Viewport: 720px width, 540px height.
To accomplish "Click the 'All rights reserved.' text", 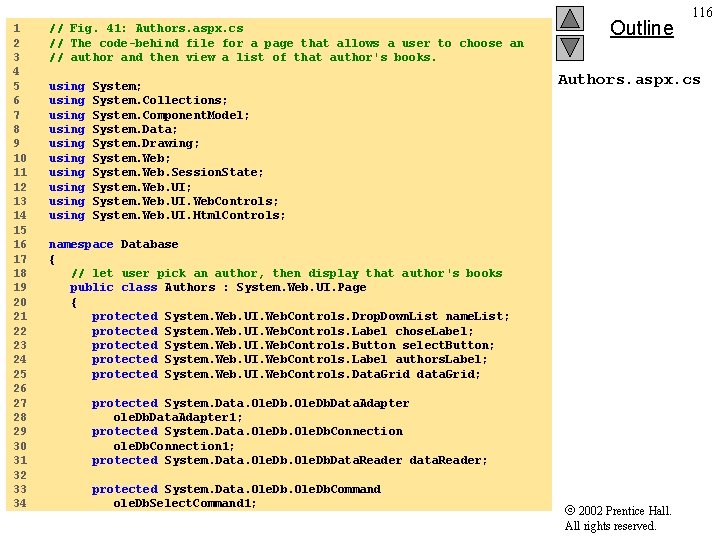I will tap(610, 526).
